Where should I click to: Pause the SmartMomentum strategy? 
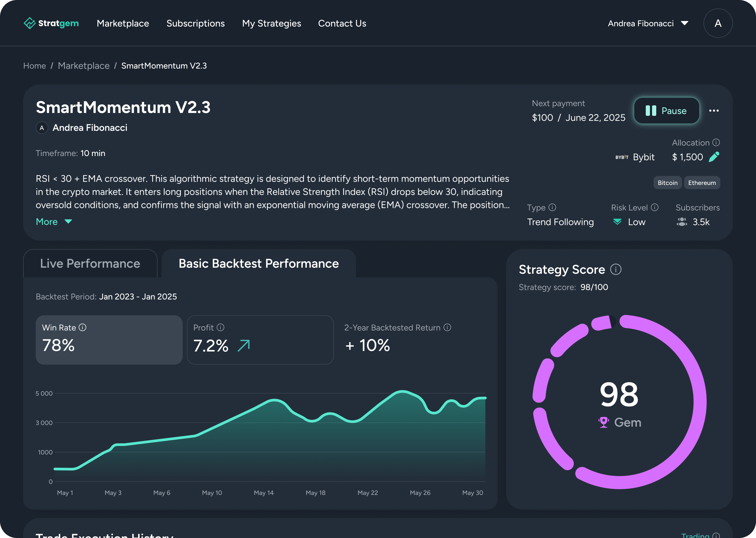click(666, 111)
